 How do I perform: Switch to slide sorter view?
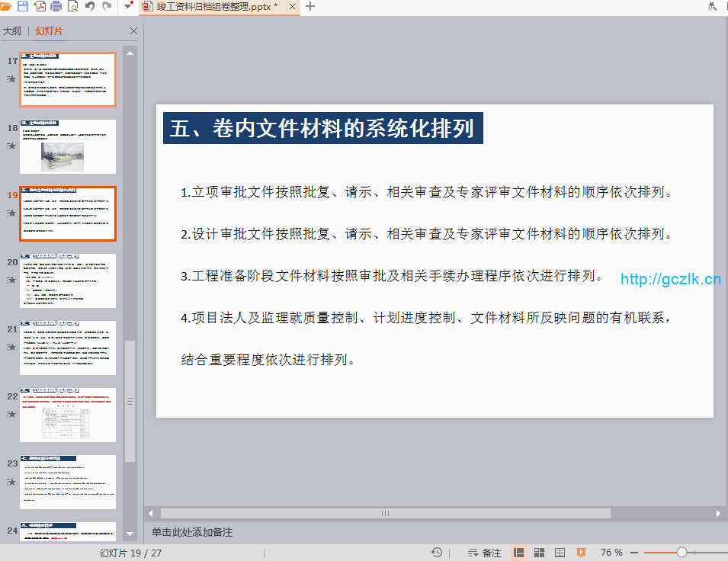point(539,553)
